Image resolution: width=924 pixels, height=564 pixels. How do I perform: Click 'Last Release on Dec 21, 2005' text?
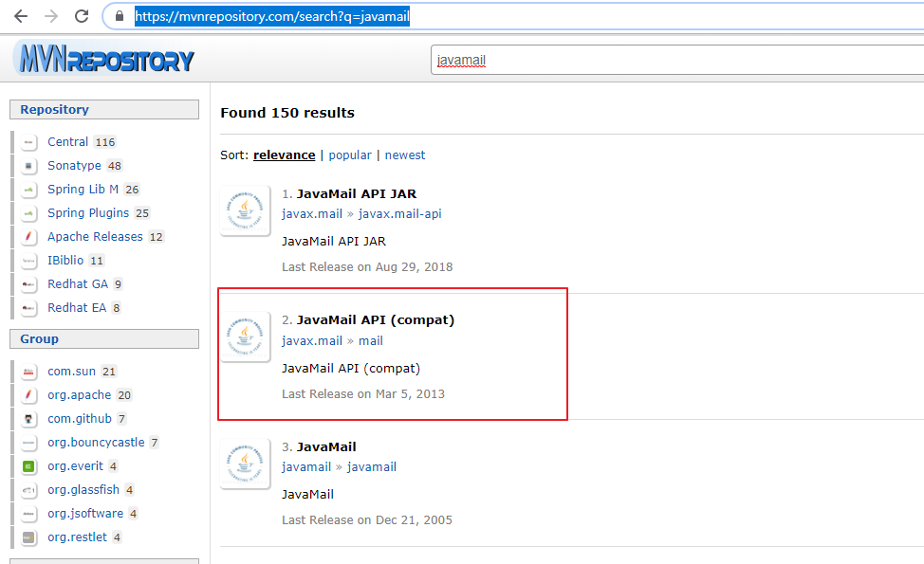[x=367, y=519]
